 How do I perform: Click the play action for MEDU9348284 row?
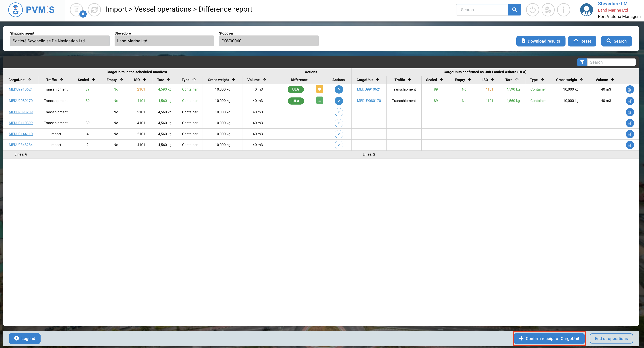338,145
